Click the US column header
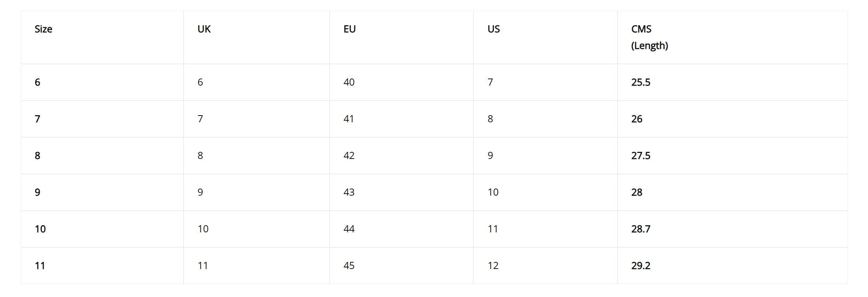Viewport: 868px width, 297px height. (493, 29)
